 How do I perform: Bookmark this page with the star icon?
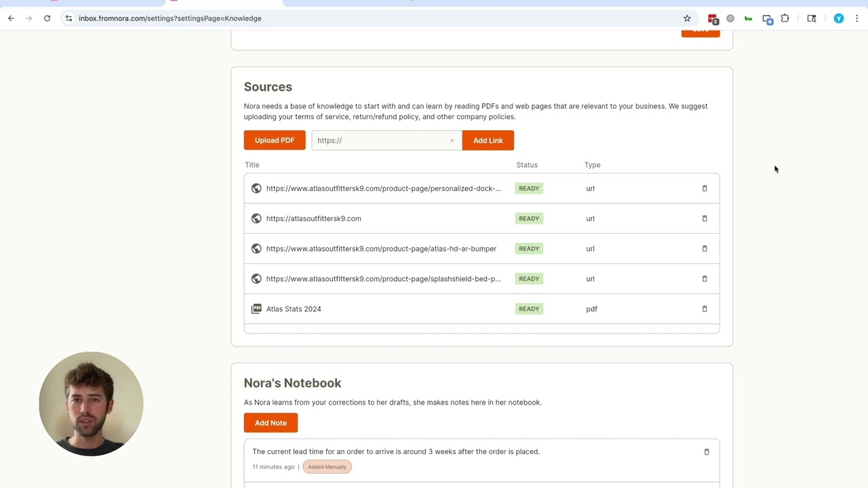pyautogui.click(x=687, y=18)
